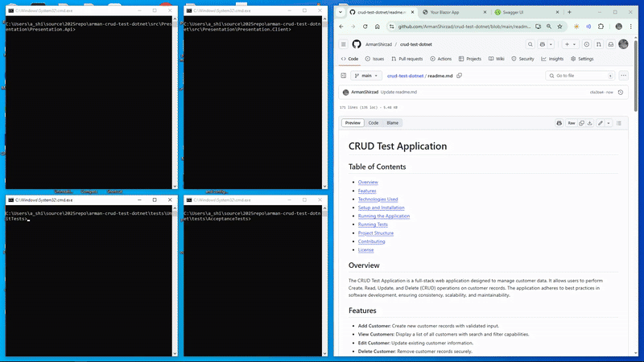
Task: Click the AcceptanceTests cmd window title bar
Action: pyautogui.click(x=255, y=200)
